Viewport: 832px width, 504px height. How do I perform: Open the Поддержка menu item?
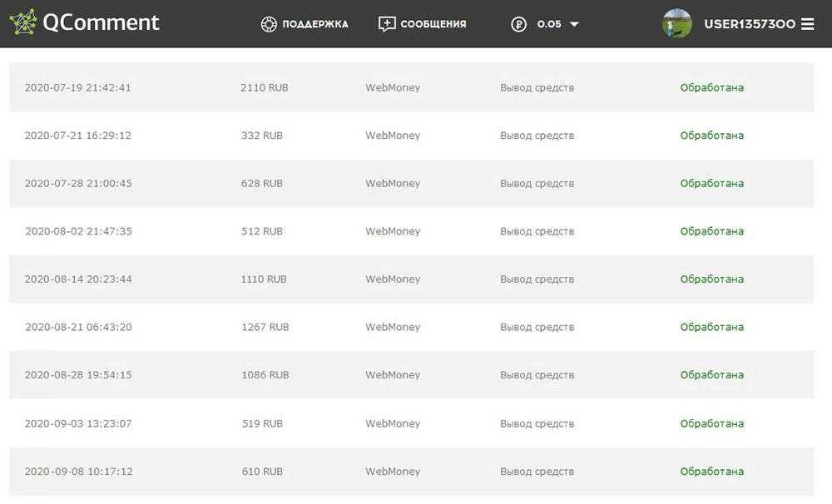click(315, 24)
